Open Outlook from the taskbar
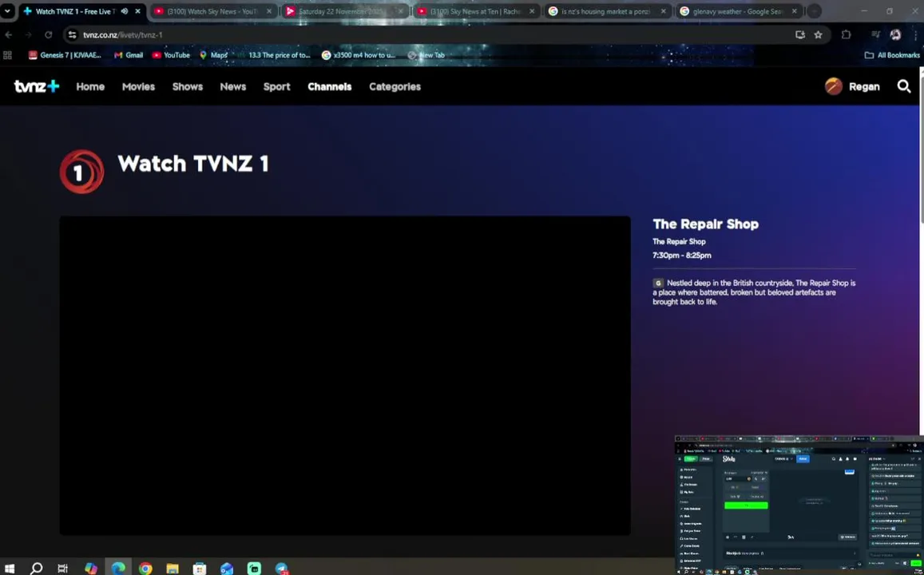This screenshot has width=924, height=575. click(x=227, y=569)
